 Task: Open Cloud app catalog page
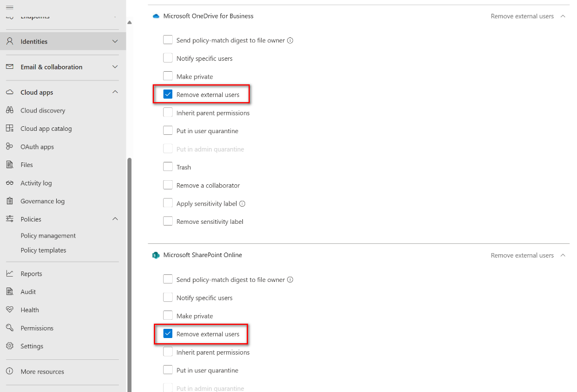(46, 129)
